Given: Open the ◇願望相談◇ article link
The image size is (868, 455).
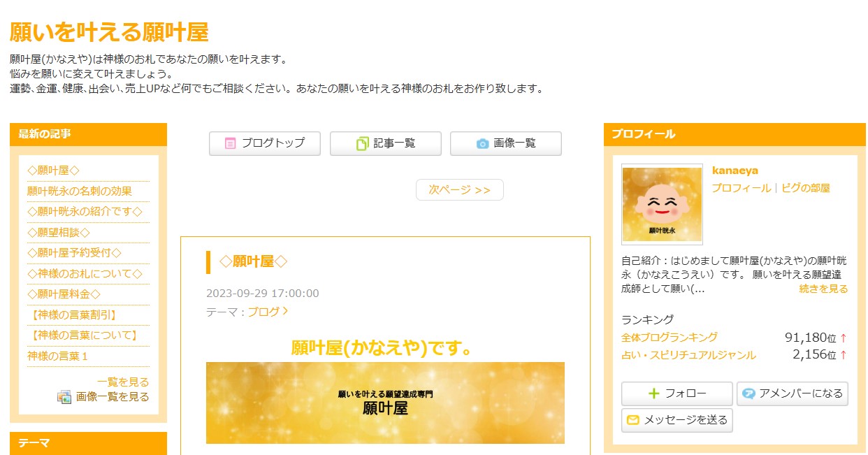Looking at the screenshot, I should (59, 232).
